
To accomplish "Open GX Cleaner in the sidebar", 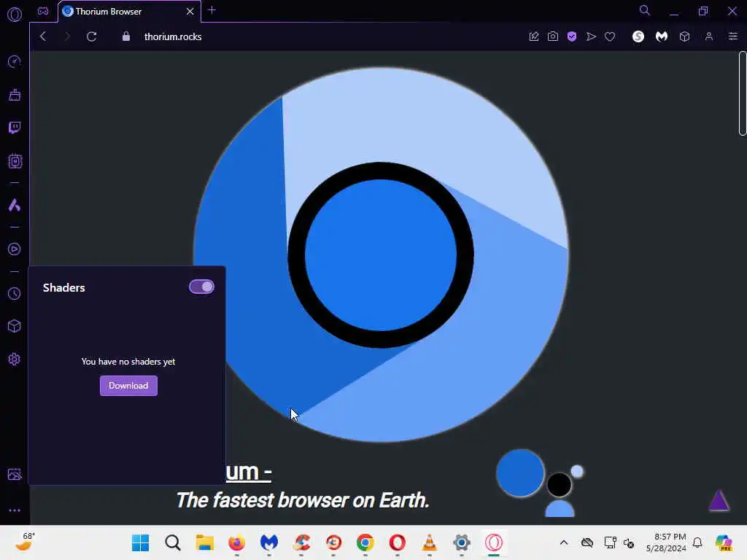I will pyautogui.click(x=15, y=95).
